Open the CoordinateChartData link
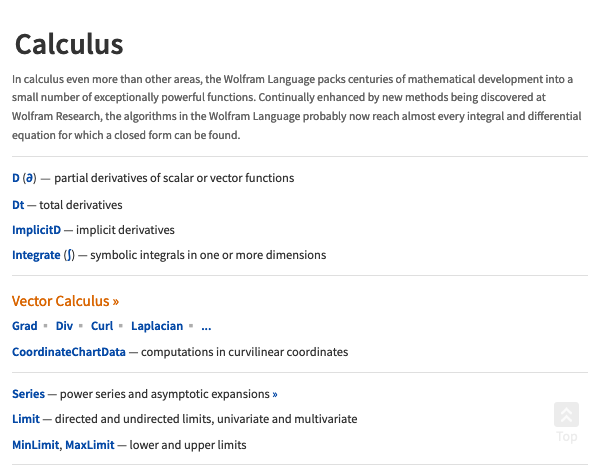The height and width of the screenshot is (467, 600). point(69,352)
